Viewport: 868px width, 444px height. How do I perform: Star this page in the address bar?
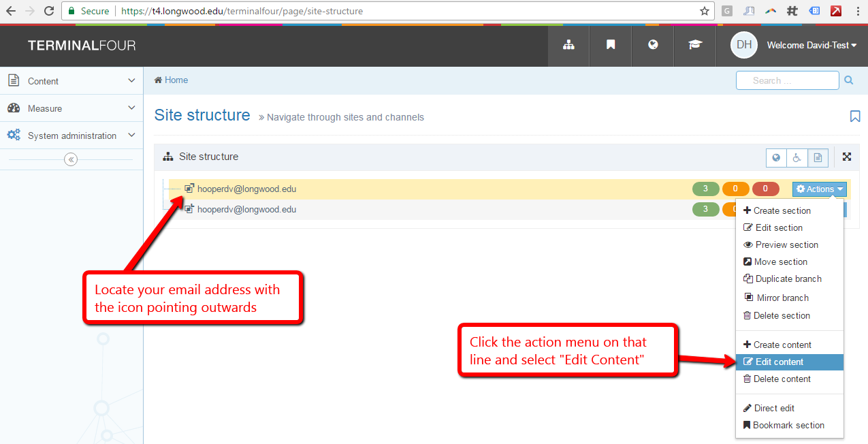click(705, 11)
